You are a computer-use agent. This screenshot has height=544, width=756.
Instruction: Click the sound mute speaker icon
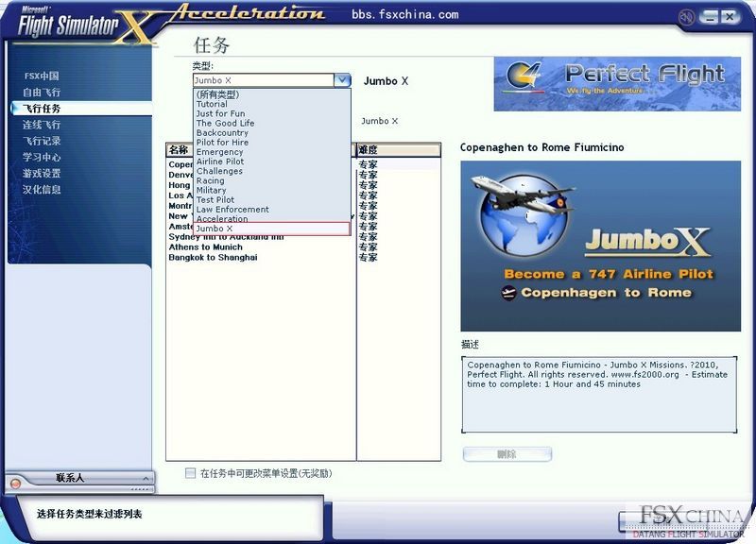686,18
